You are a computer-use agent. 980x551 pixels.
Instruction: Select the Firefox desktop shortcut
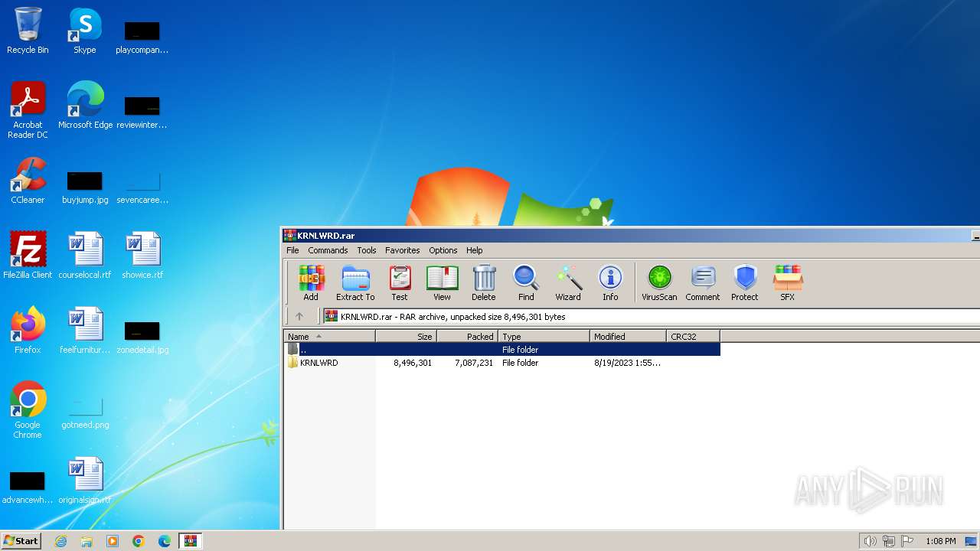[x=28, y=331]
